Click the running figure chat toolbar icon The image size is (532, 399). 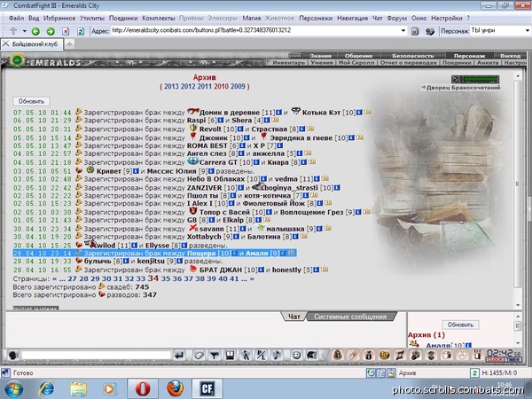click(x=246, y=356)
